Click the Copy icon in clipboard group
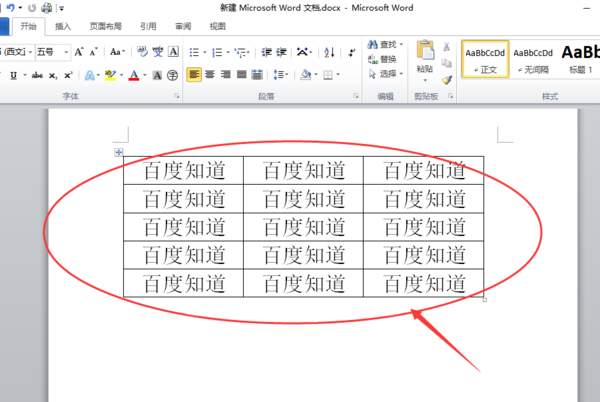Screen dimensions: 600x402 pos(446,63)
